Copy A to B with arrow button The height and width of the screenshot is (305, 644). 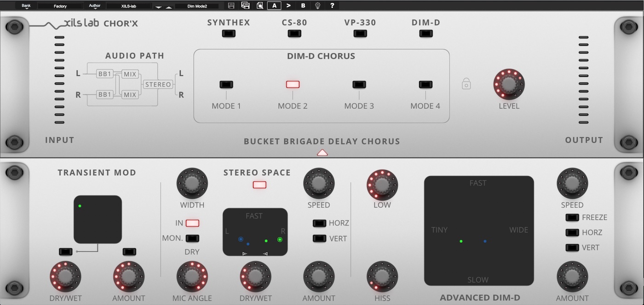(x=288, y=6)
